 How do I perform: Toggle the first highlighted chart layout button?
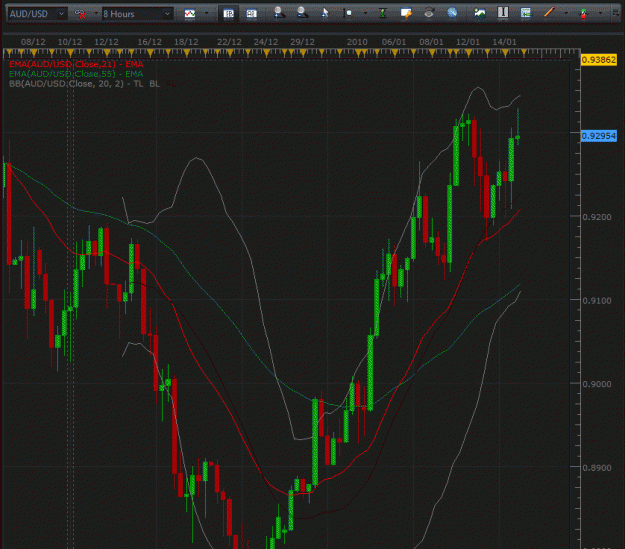(228, 14)
